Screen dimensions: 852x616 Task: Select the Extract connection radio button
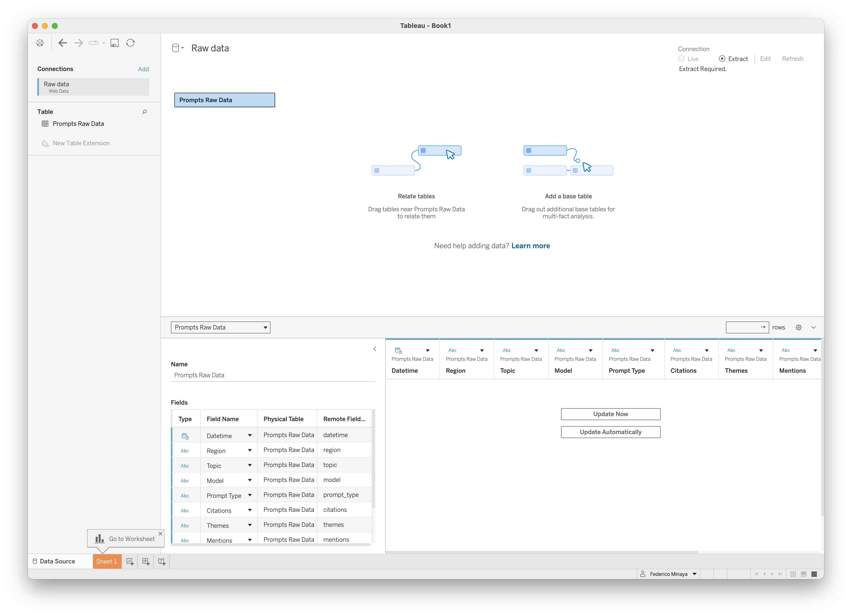click(x=722, y=59)
